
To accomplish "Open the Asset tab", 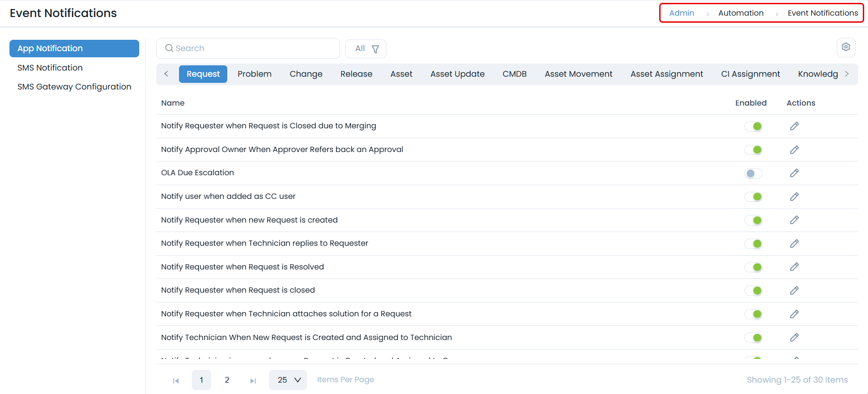I will coord(401,74).
